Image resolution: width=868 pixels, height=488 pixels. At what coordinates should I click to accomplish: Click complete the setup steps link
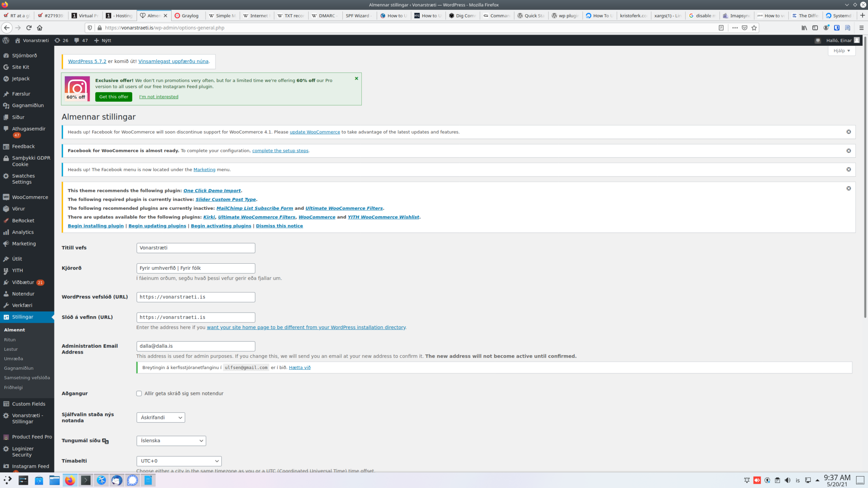280,151
